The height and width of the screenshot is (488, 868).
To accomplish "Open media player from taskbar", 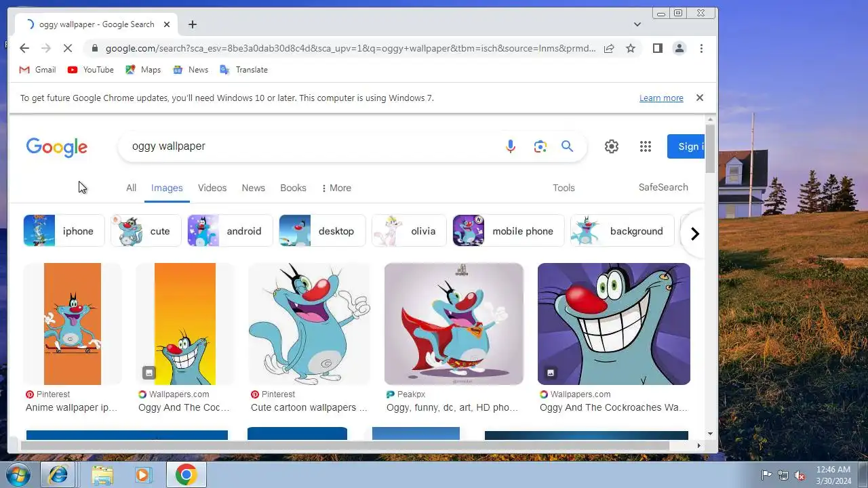I will pos(143,475).
